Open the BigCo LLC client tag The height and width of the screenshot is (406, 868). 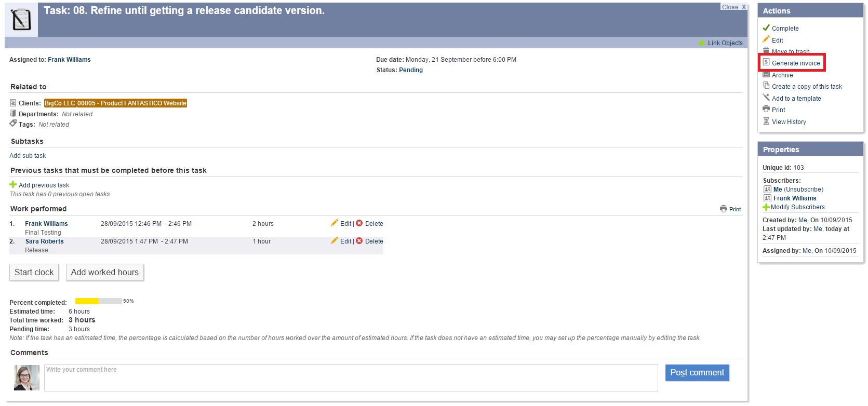click(60, 103)
